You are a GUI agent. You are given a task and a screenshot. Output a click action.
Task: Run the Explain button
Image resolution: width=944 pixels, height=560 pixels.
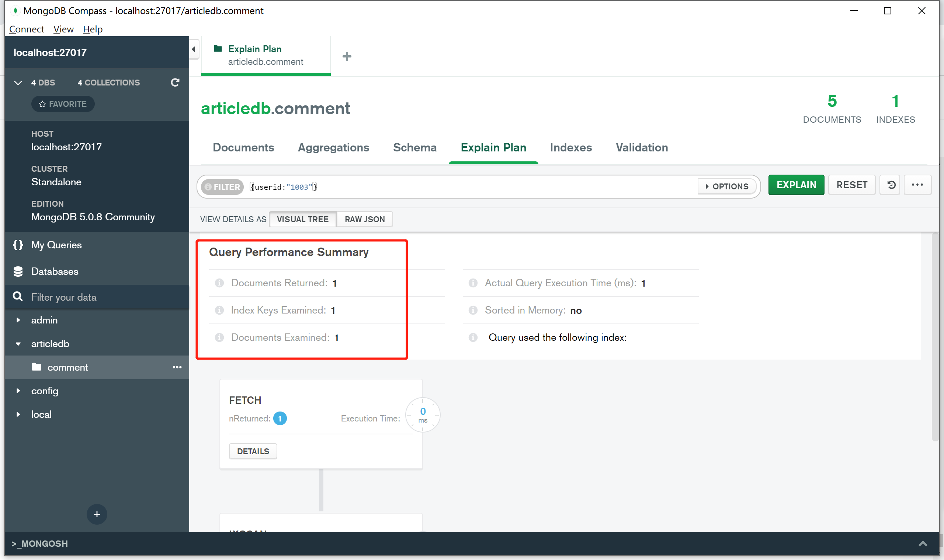796,185
